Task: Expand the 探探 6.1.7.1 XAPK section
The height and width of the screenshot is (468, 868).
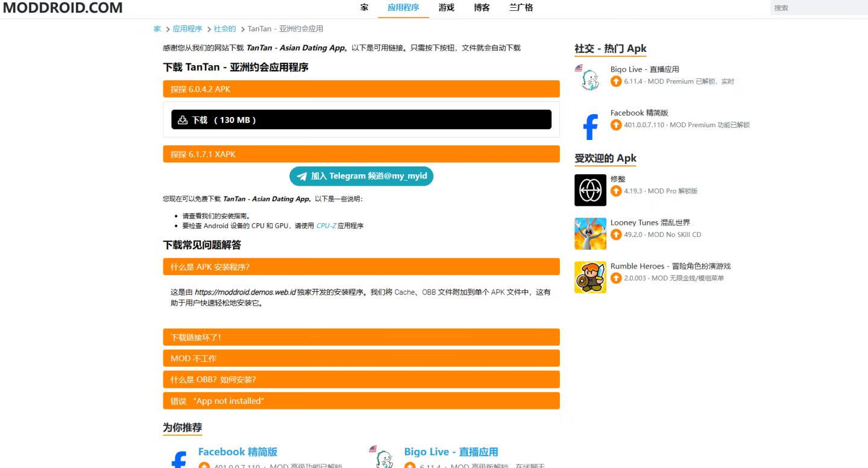Action: pyautogui.click(x=361, y=154)
